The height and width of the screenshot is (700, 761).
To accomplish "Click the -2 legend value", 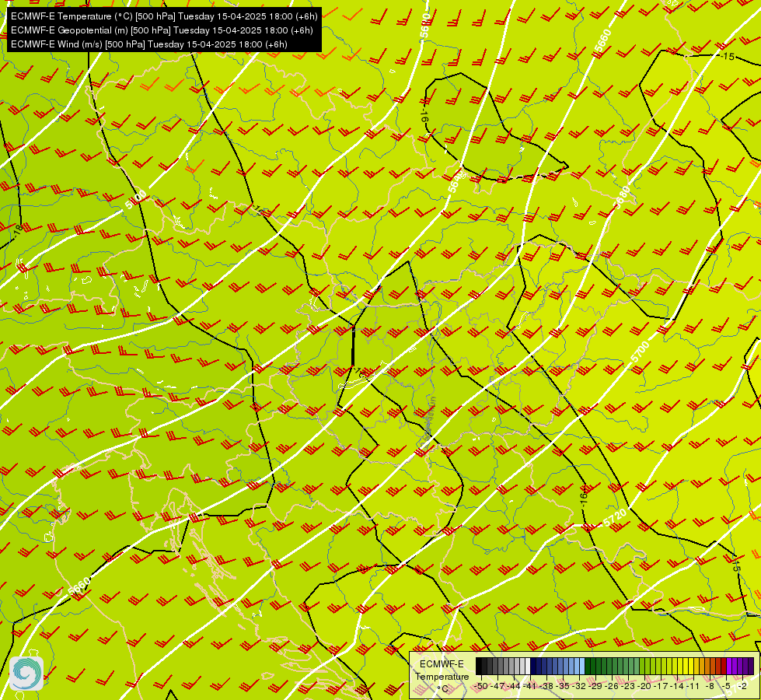I will click(x=742, y=686).
